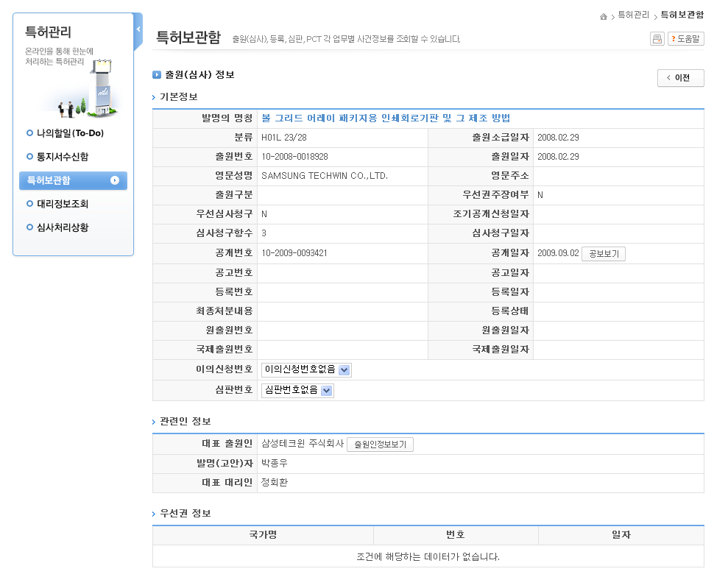The width and height of the screenshot is (728, 577).
Task: Open the 도움말 help button
Action: coord(686,39)
